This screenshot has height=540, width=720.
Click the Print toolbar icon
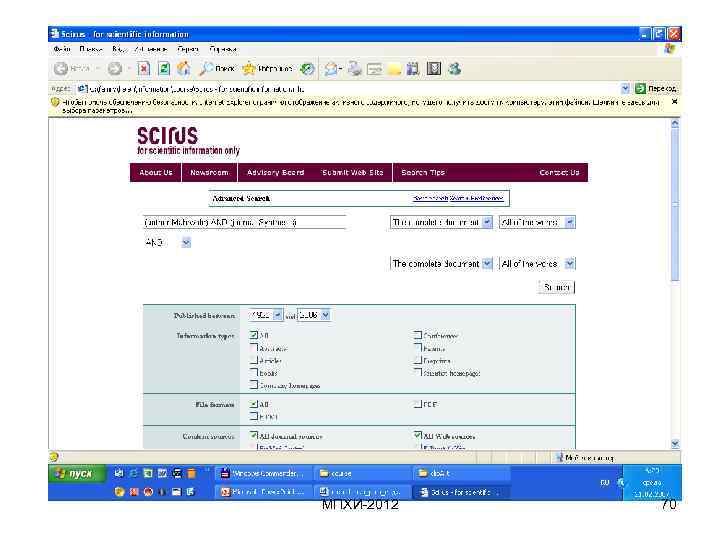(354, 69)
